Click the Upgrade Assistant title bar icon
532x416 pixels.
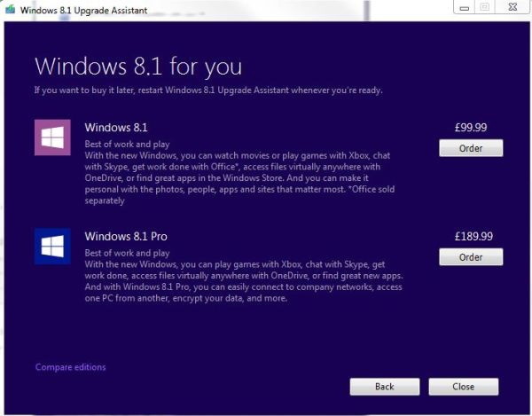(x=11, y=9)
